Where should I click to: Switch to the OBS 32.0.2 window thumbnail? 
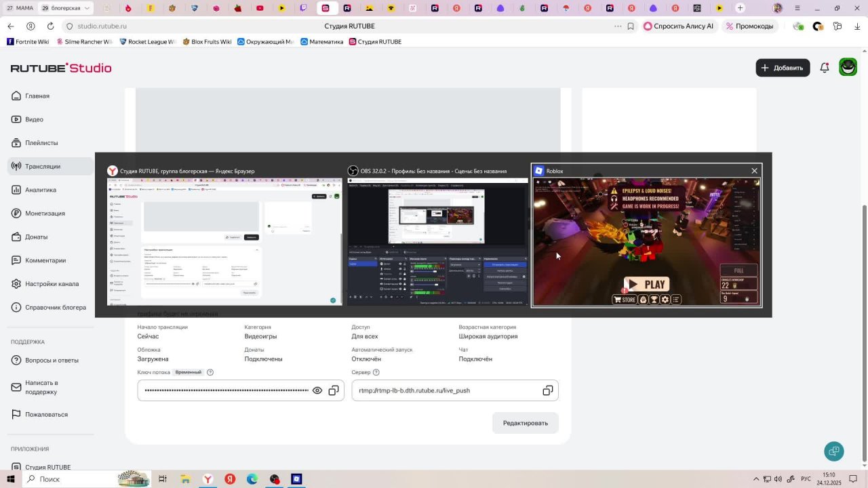pyautogui.click(x=437, y=236)
